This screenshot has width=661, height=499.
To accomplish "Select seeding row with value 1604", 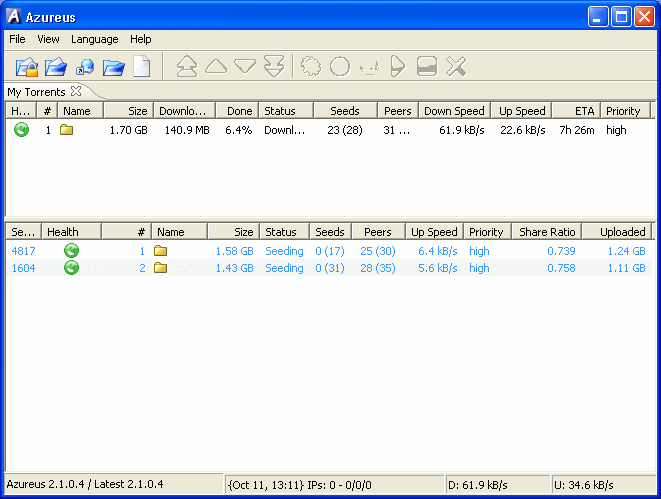I will [329, 268].
